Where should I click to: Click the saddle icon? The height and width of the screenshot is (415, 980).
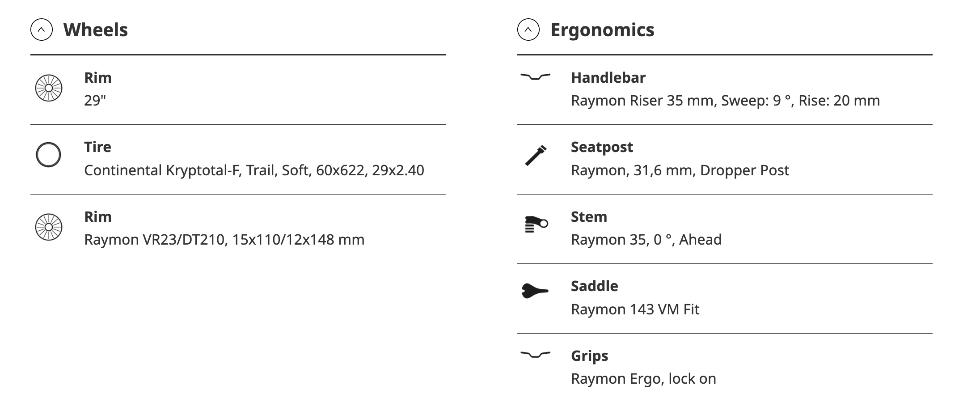pyautogui.click(x=535, y=291)
